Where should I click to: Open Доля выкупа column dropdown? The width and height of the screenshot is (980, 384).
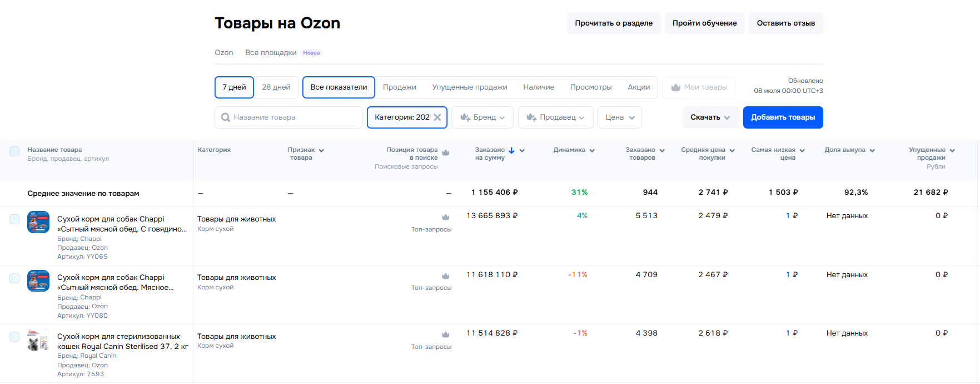872,150
